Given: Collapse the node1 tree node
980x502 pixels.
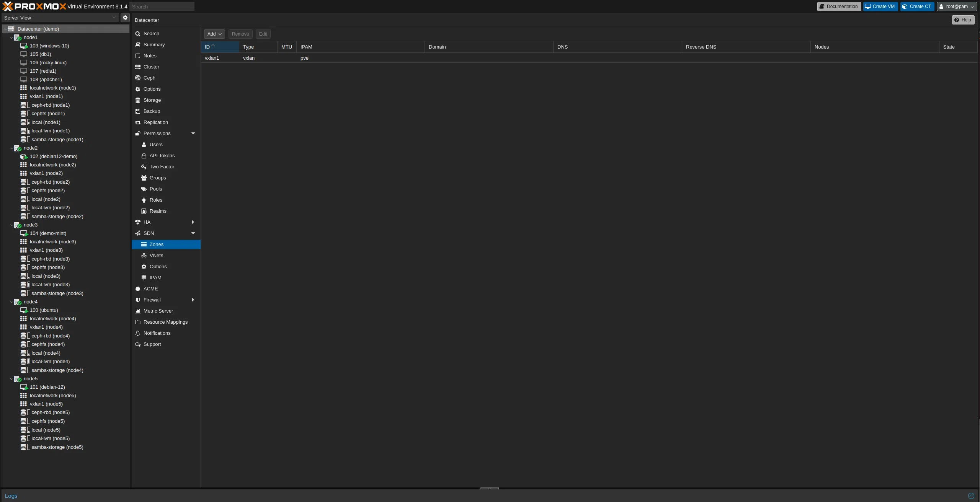Looking at the screenshot, I should (x=11, y=37).
